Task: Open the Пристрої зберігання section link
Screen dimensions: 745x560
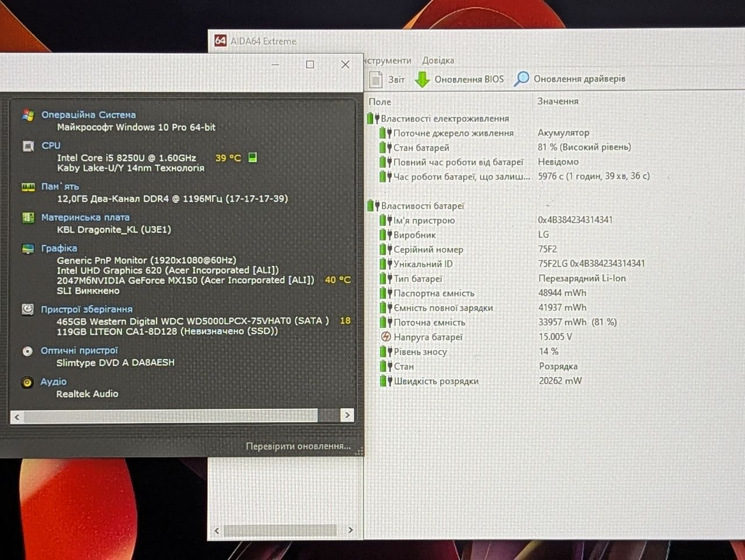Action: (x=87, y=309)
